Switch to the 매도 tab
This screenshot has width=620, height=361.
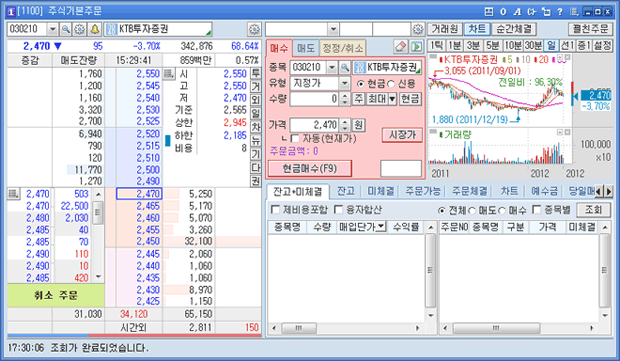(306, 48)
